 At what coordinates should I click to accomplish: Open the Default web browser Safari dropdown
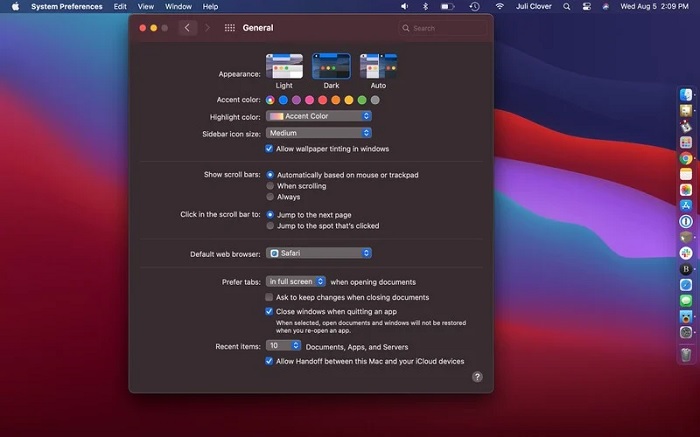[319, 254]
